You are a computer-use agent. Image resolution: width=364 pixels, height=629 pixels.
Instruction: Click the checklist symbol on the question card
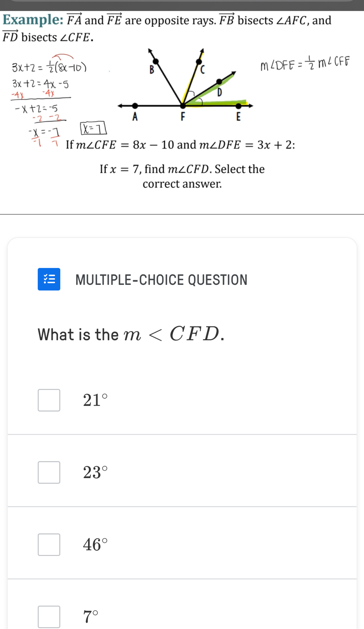point(49,279)
